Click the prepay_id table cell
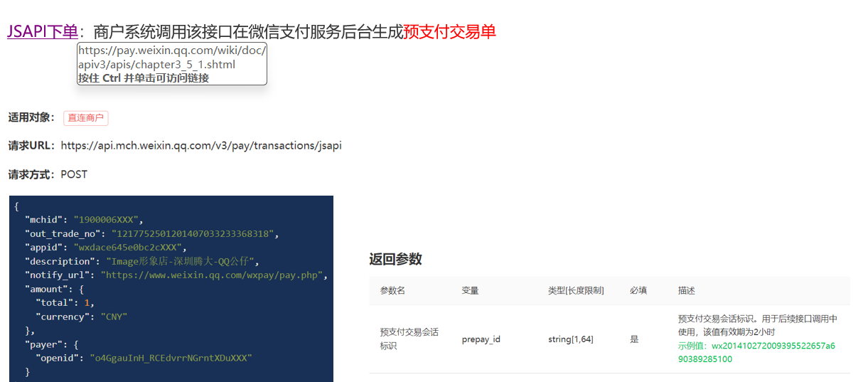This screenshot has height=382, width=868. click(481, 339)
